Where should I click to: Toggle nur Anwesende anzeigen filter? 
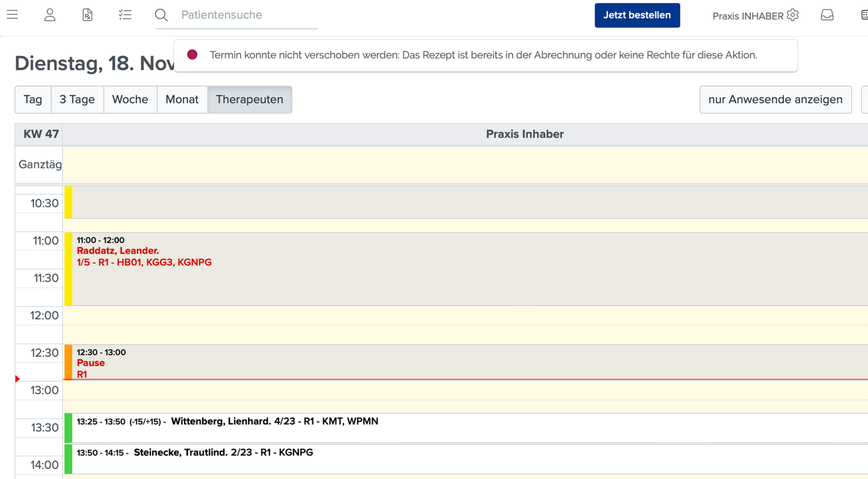coord(775,99)
